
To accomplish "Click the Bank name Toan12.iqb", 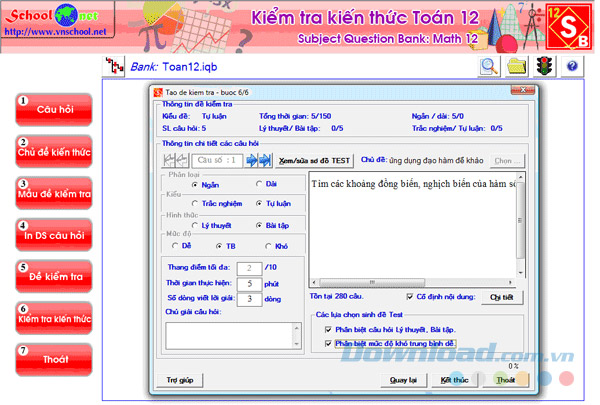I will 190,67.
